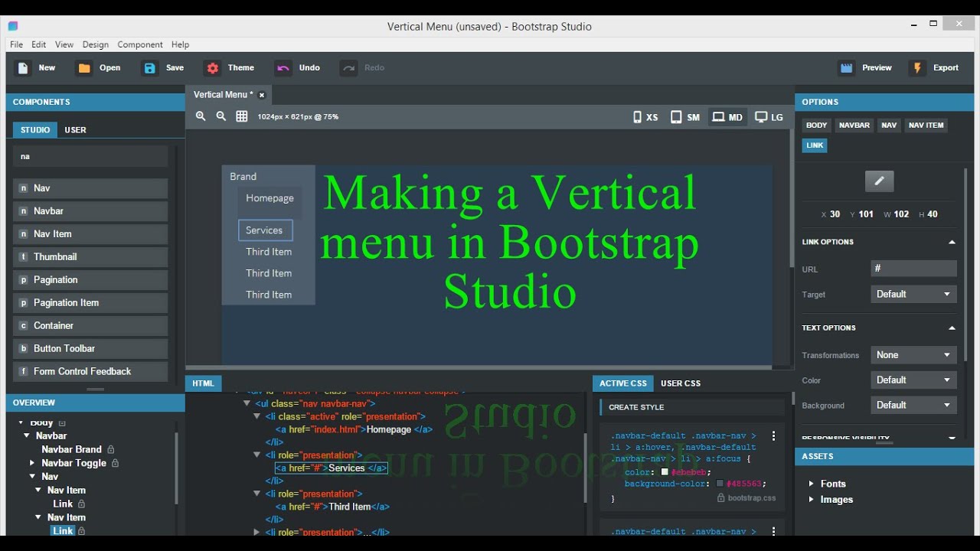Close the Vertical Menu tab
This screenshot has height=551, width=980.
point(262,95)
